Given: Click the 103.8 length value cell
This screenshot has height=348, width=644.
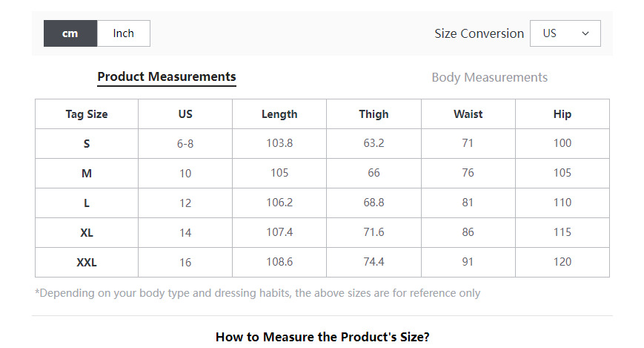Looking at the screenshot, I should click(279, 143).
